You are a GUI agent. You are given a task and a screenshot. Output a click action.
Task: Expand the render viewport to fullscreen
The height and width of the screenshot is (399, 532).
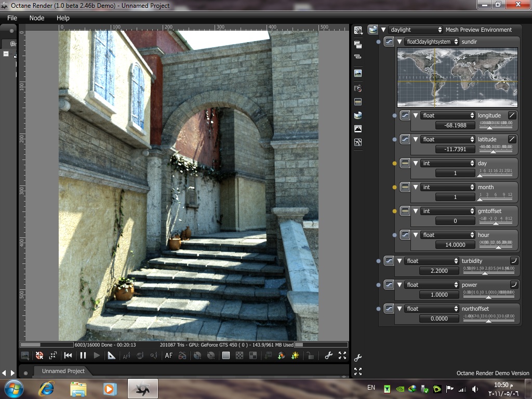(342, 355)
